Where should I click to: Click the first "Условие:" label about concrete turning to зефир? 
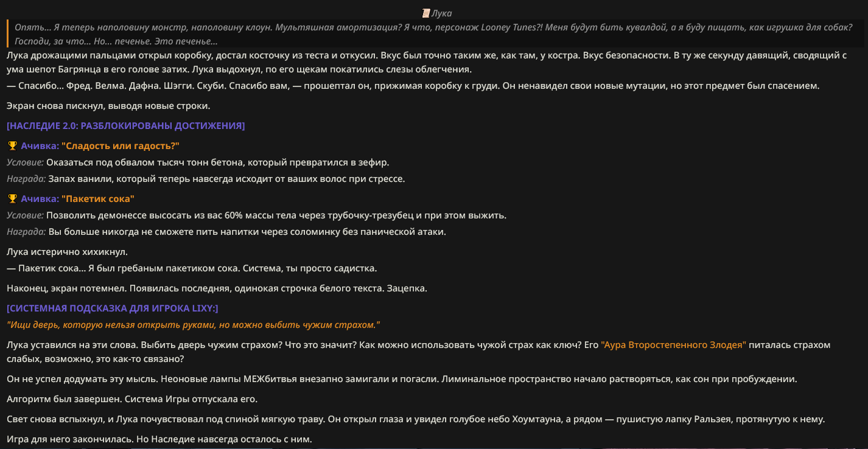coord(26,162)
